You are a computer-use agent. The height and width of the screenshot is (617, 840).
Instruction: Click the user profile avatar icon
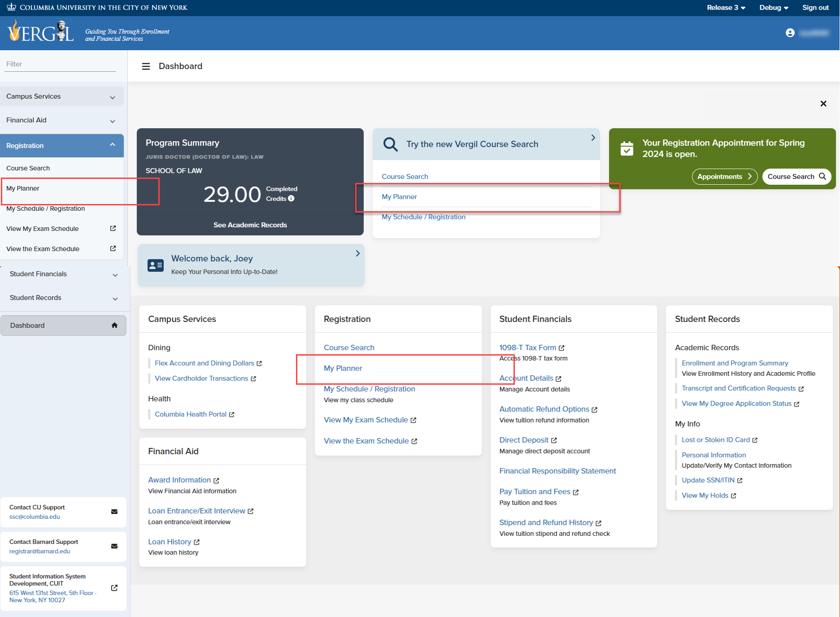click(790, 33)
